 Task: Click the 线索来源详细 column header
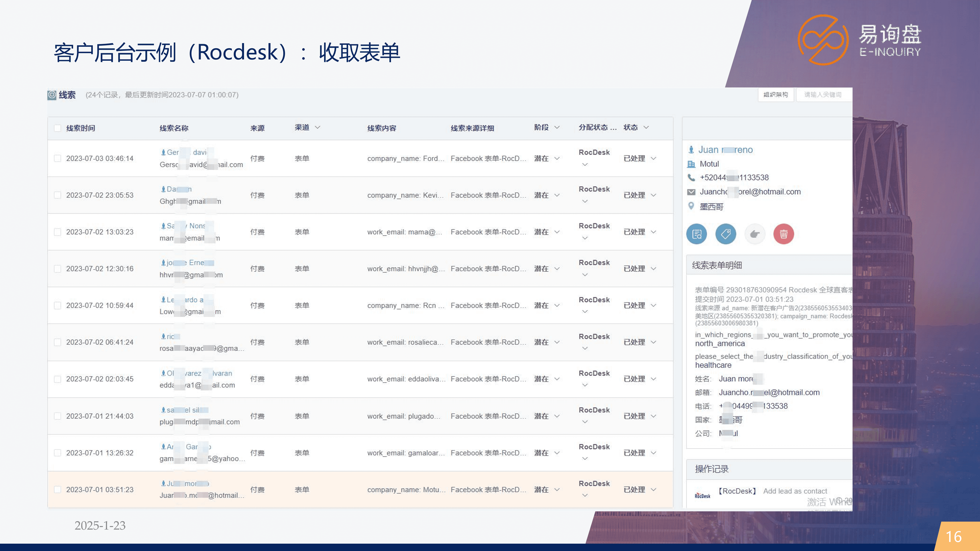coord(473,128)
